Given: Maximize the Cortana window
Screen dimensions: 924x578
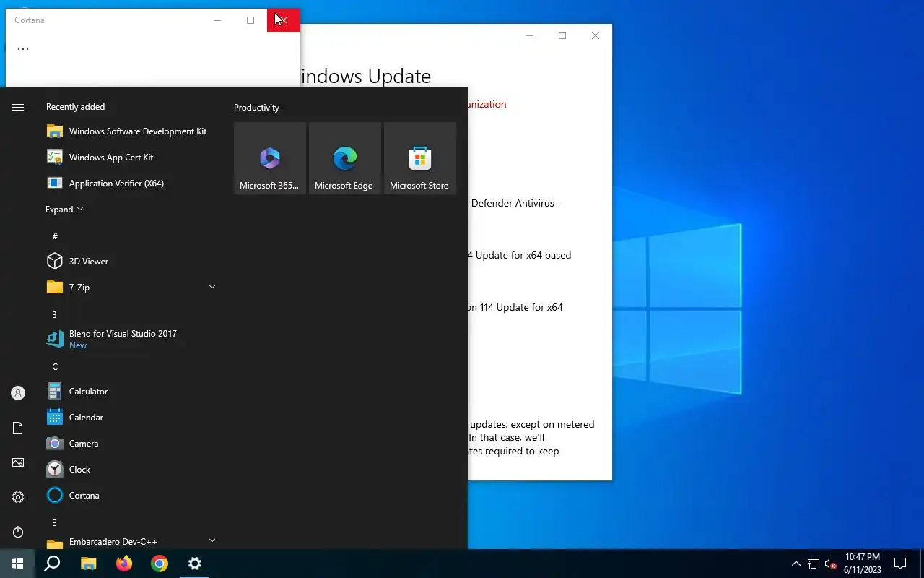Looking at the screenshot, I should (250, 20).
